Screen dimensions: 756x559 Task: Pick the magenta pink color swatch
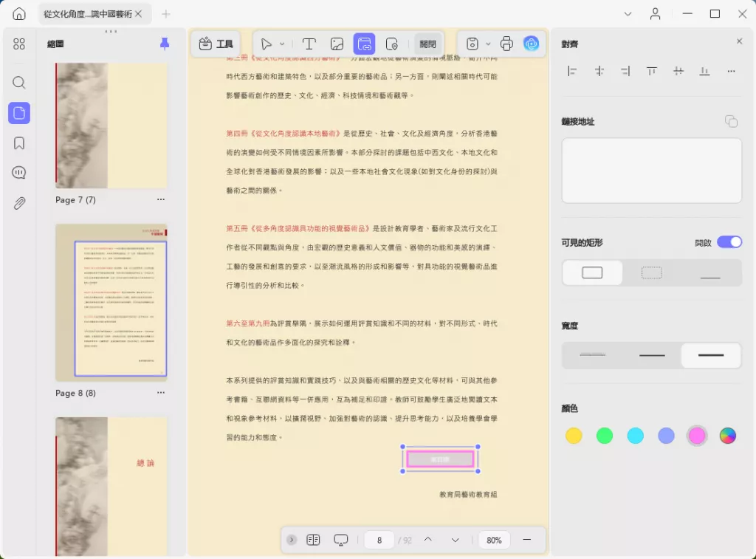[697, 436]
